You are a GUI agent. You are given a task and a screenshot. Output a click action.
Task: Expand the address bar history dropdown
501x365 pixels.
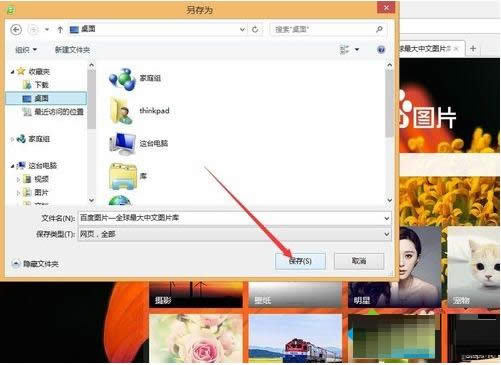(242, 30)
